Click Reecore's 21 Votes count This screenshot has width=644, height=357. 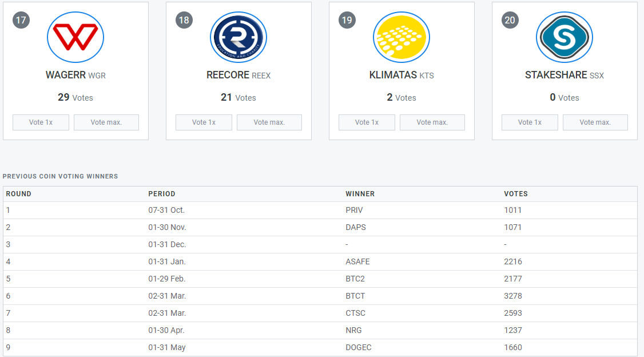point(238,97)
